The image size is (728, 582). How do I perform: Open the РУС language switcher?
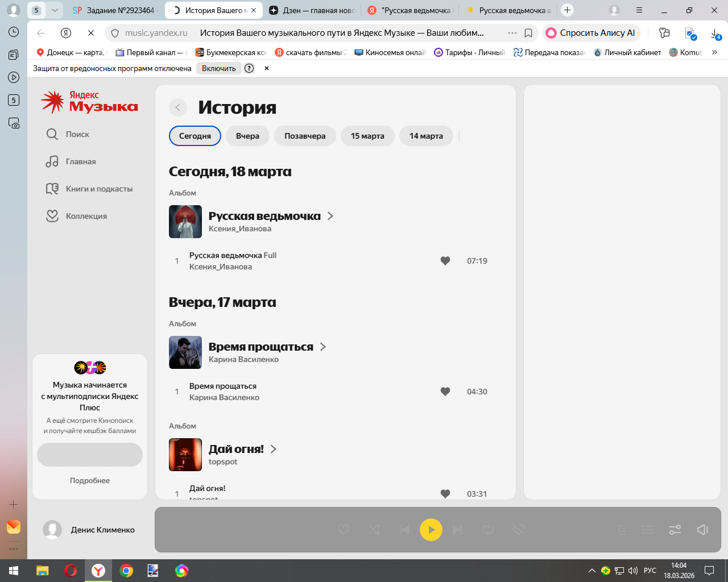click(x=650, y=571)
